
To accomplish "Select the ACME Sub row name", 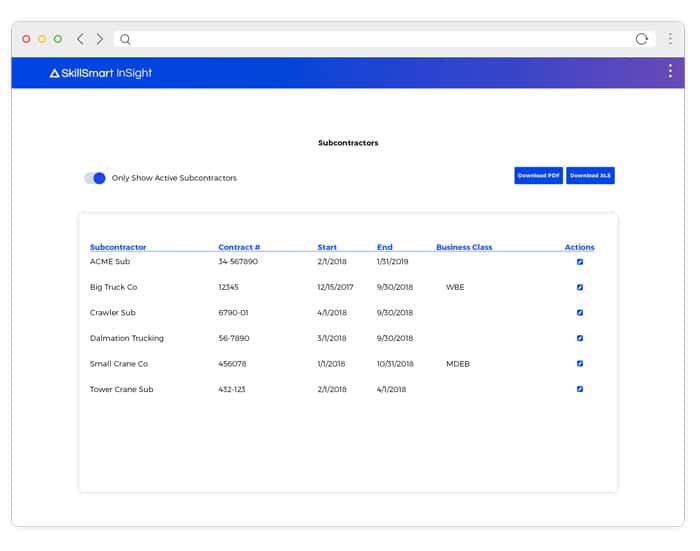I will [110, 261].
